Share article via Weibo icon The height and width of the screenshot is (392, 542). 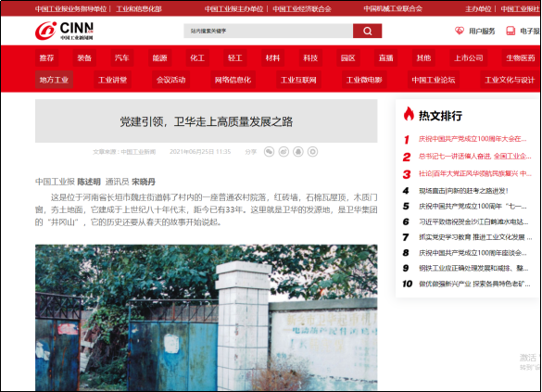[284, 152]
